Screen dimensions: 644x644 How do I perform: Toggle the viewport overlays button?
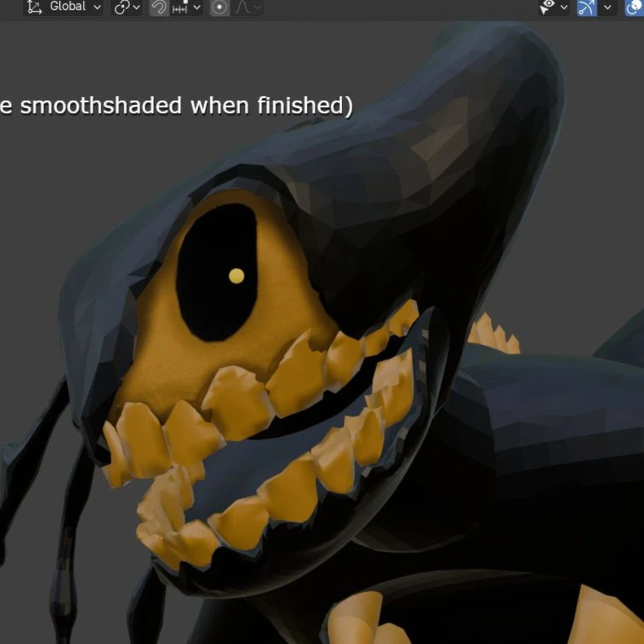(x=634, y=7)
